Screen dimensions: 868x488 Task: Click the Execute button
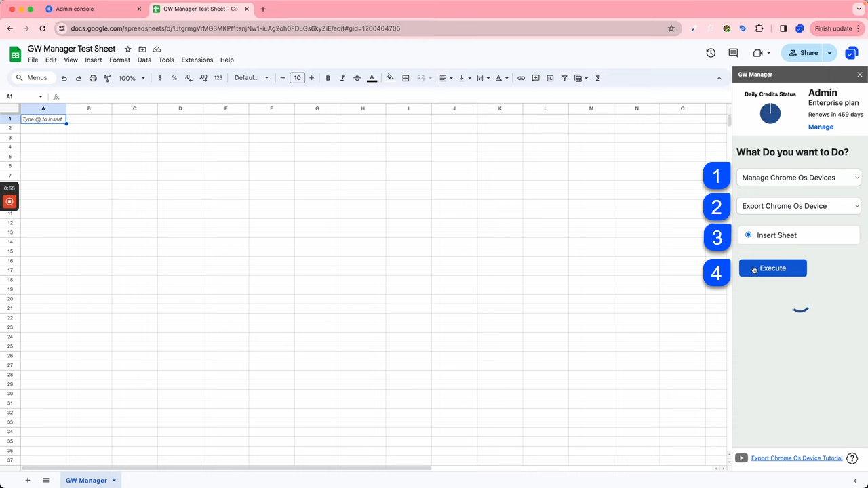coord(773,268)
